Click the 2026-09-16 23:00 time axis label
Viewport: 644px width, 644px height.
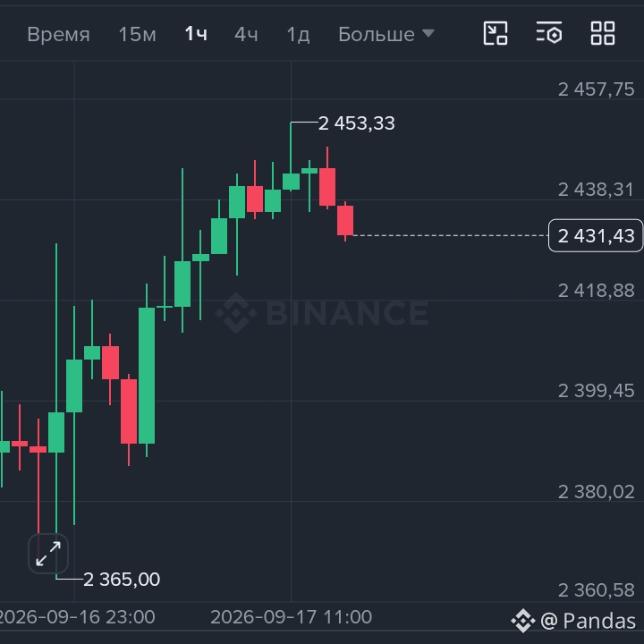click(x=75, y=617)
